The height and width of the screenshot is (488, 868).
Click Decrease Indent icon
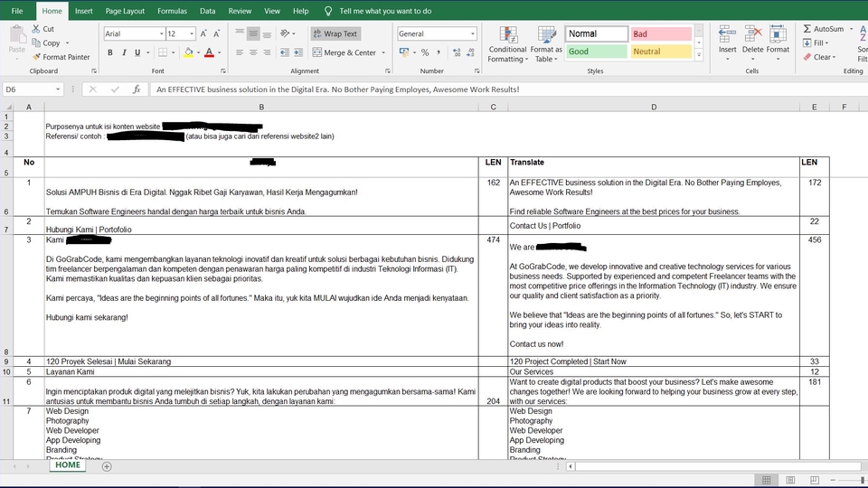point(285,52)
